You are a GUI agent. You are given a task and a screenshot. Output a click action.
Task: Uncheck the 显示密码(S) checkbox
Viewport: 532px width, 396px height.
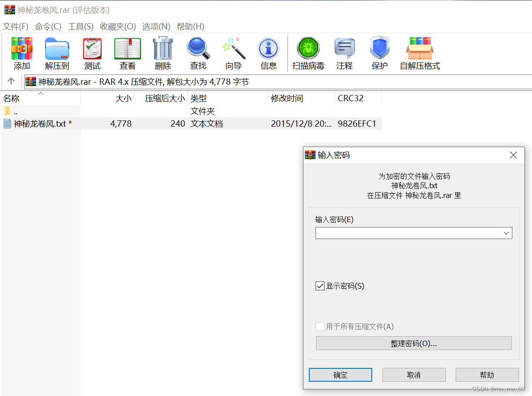(x=320, y=286)
